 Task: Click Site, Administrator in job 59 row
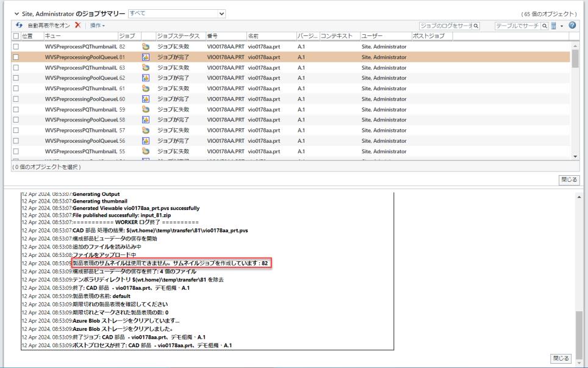tap(384, 109)
